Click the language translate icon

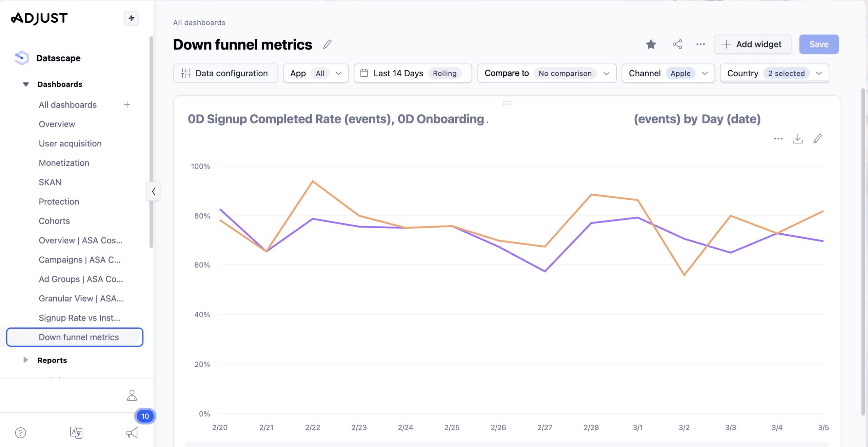pos(76,432)
